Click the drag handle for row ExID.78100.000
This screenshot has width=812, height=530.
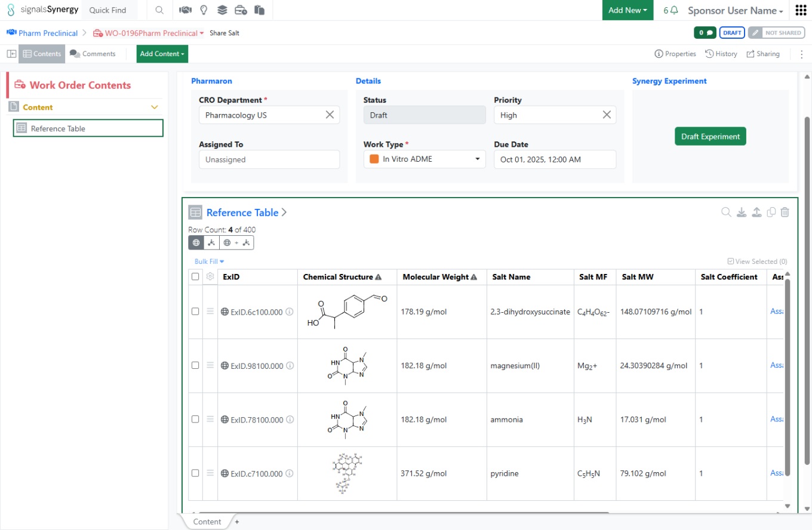210,420
